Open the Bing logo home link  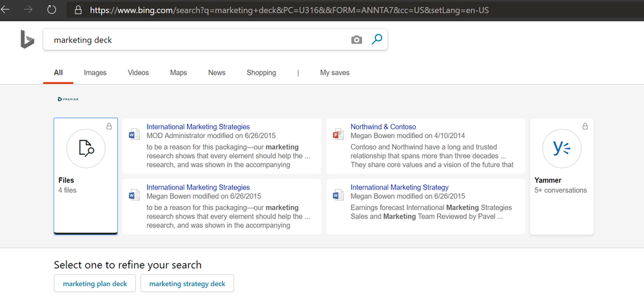tap(28, 39)
